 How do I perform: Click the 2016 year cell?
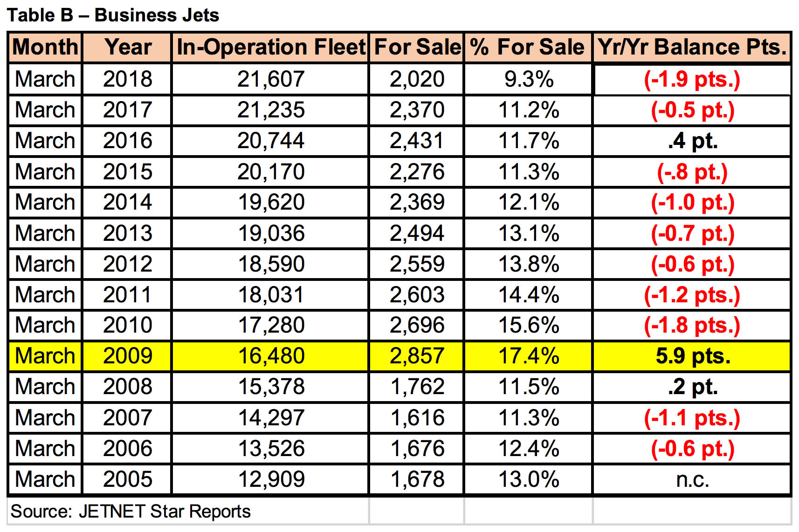127,141
